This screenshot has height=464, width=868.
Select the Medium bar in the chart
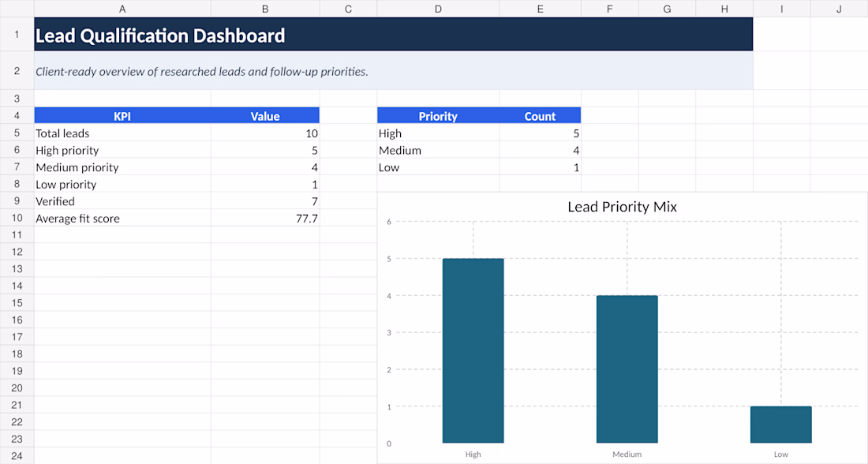pos(627,369)
